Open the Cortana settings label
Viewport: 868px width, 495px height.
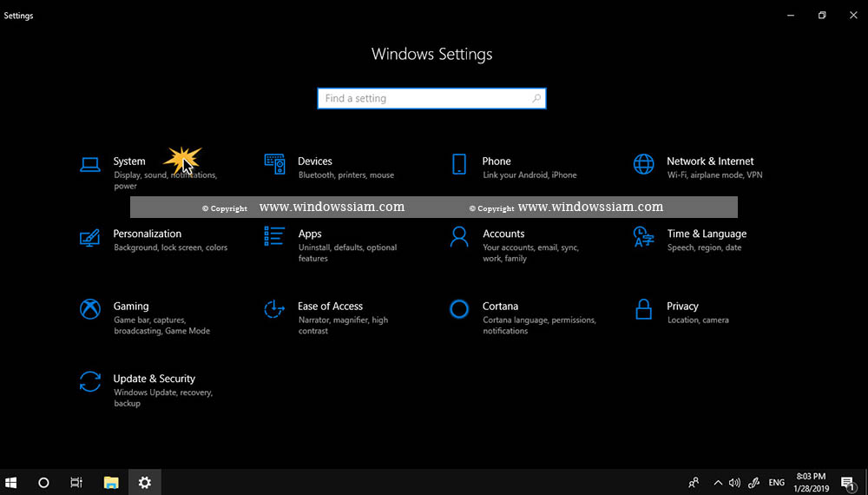[x=500, y=307]
